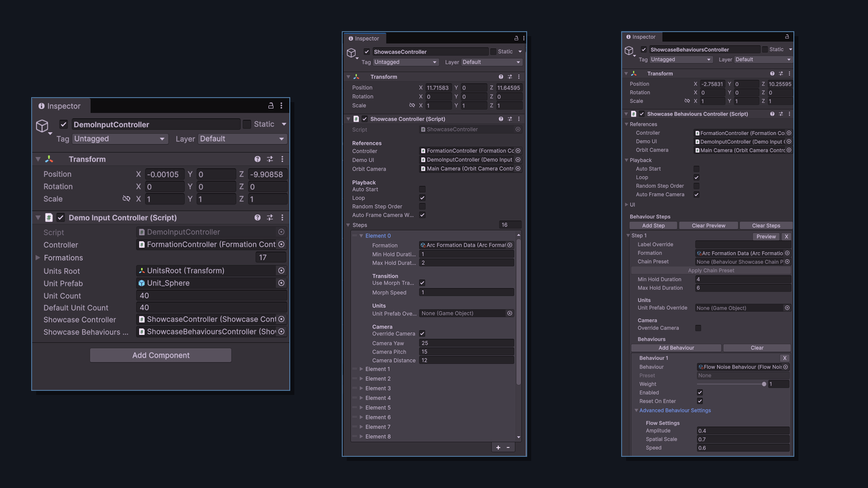Open the ShowcaseController Inspector kebab menu

click(x=524, y=38)
